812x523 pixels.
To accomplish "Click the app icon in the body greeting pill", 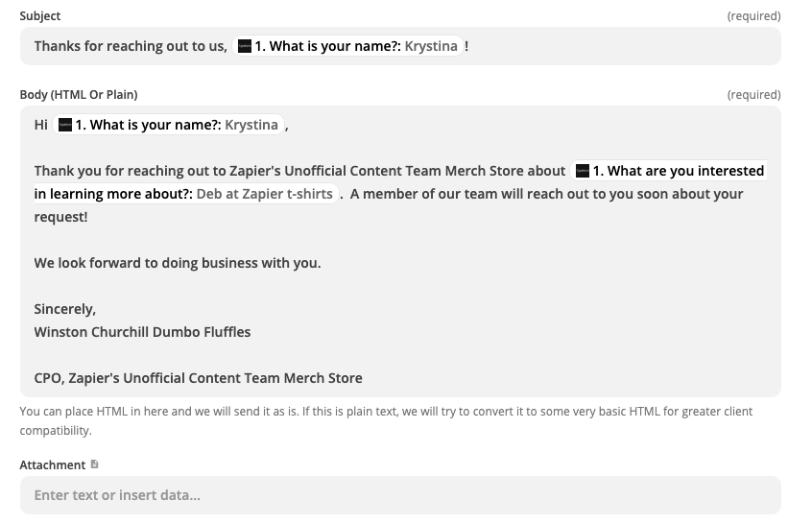I will click(65, 125).
